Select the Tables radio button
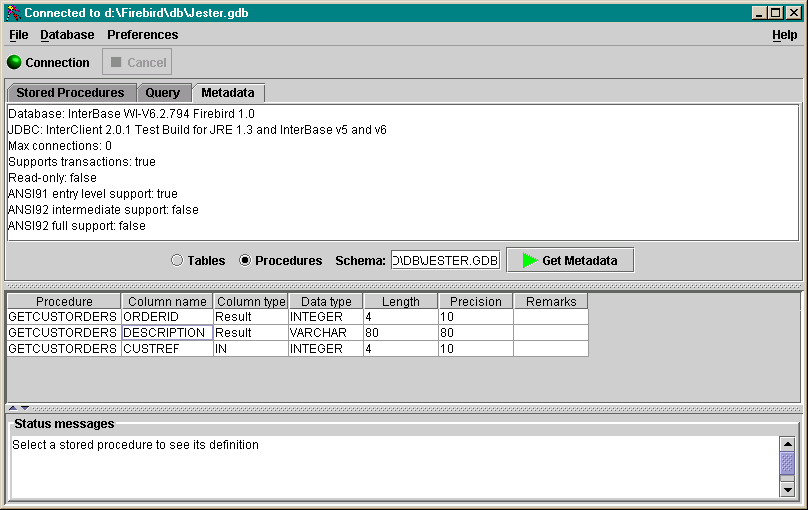The height and width of the screenshot is (510, 808). 177,260
